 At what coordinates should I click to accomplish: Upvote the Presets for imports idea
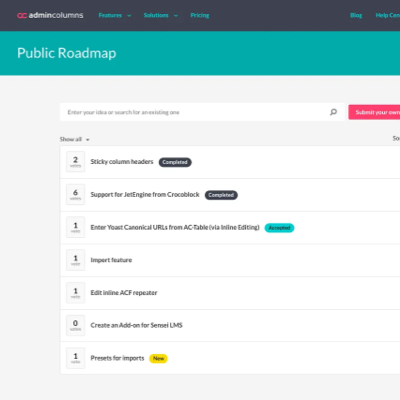(x=75, y=358)
